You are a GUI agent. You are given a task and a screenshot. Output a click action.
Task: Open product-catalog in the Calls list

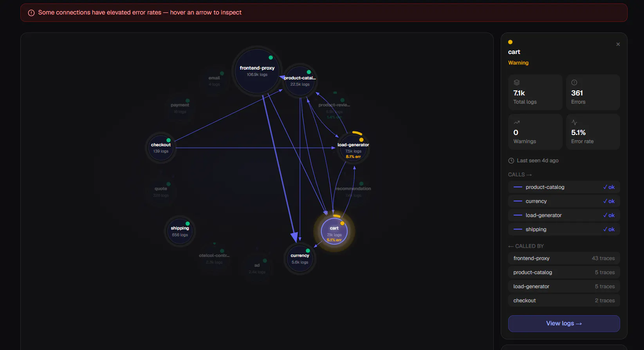pyautogui.click(x=564, y=187)
